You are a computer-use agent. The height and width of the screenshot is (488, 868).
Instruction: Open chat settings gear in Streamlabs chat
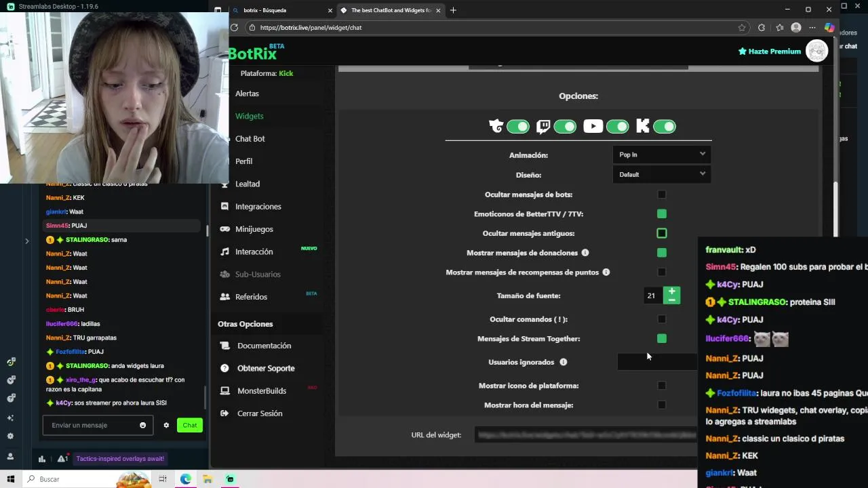coord(166,426)
